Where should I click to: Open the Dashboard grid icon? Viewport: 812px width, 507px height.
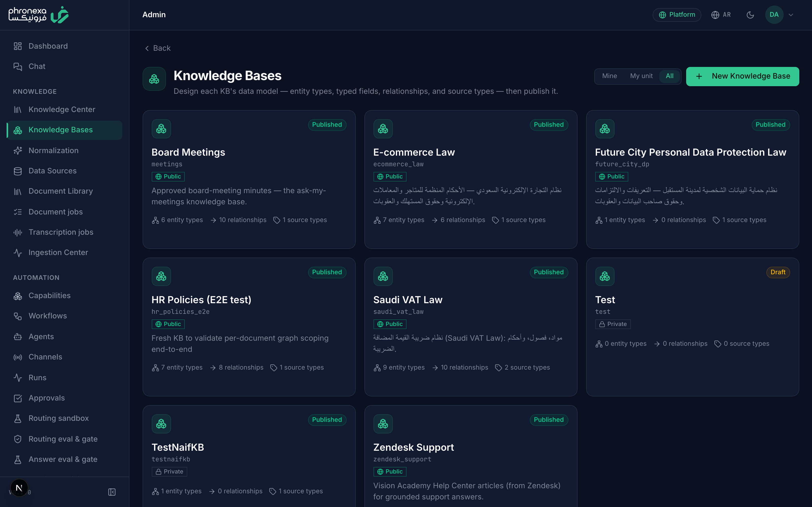(x=18, y=46)
